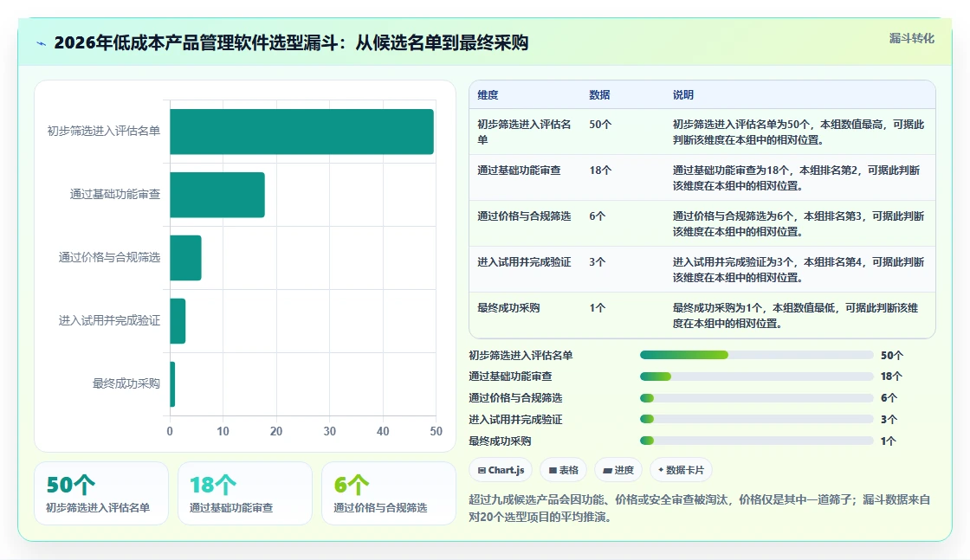Click the main title 2026年低成本产品管理软件选型漏斗
This screenshot has height=560, width=970.
click(x=291, y=42)
